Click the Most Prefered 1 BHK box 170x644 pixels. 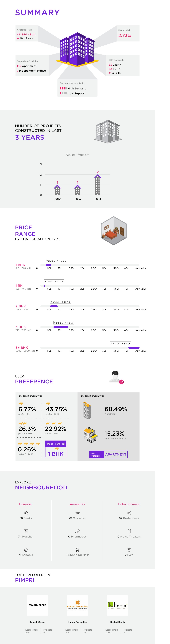(x=56, y=449)
